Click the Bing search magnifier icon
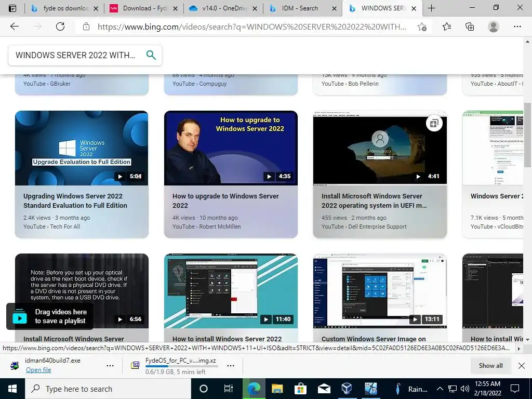The width and height of the screenshot is (532, 399). (151, 55)
